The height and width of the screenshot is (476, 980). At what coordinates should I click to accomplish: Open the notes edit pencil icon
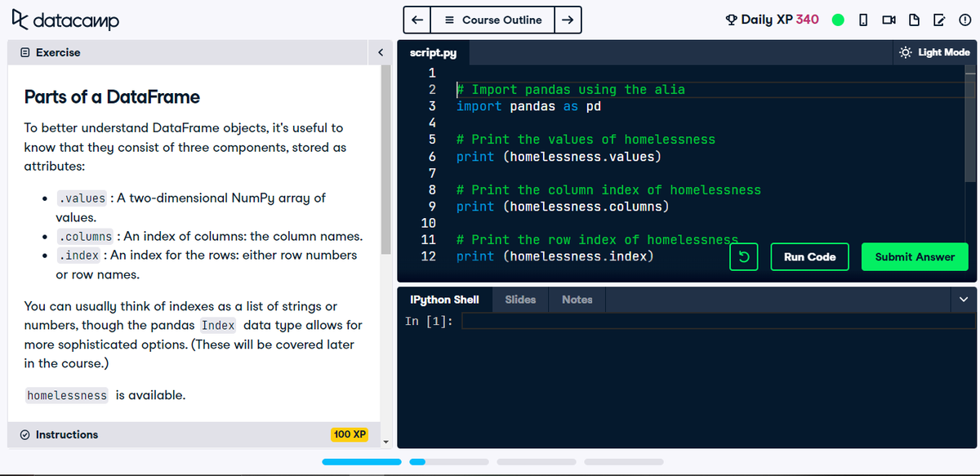tap(939, 20)
